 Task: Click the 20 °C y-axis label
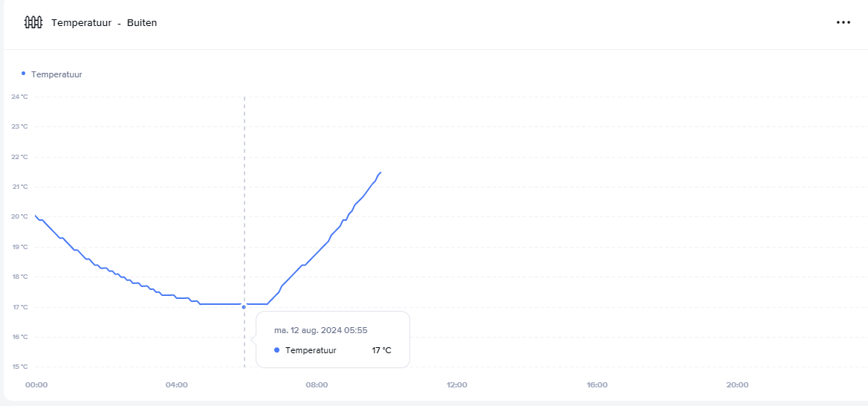pyautogui.click(x=19, y=216)
